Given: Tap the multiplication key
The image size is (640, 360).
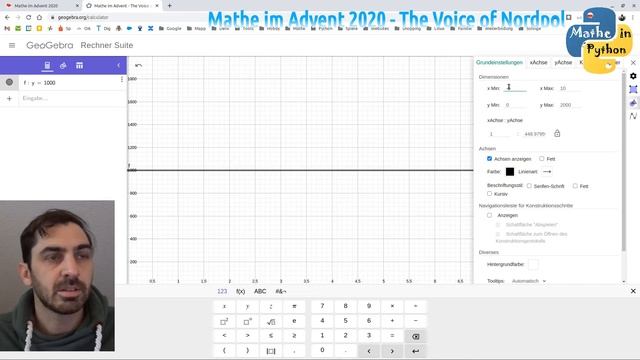Looking at the screenshot, I should click(392, 306).
